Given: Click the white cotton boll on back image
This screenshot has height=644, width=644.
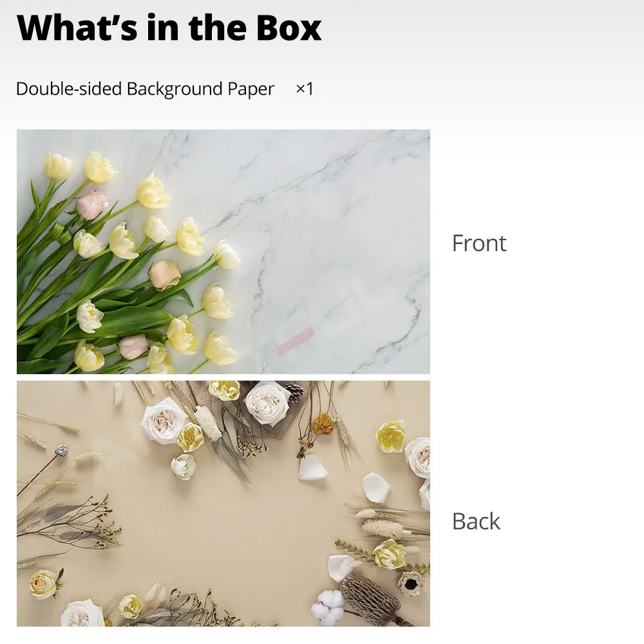Looking at the screenshot, I should pyautogui.click(x=327, y=604).
